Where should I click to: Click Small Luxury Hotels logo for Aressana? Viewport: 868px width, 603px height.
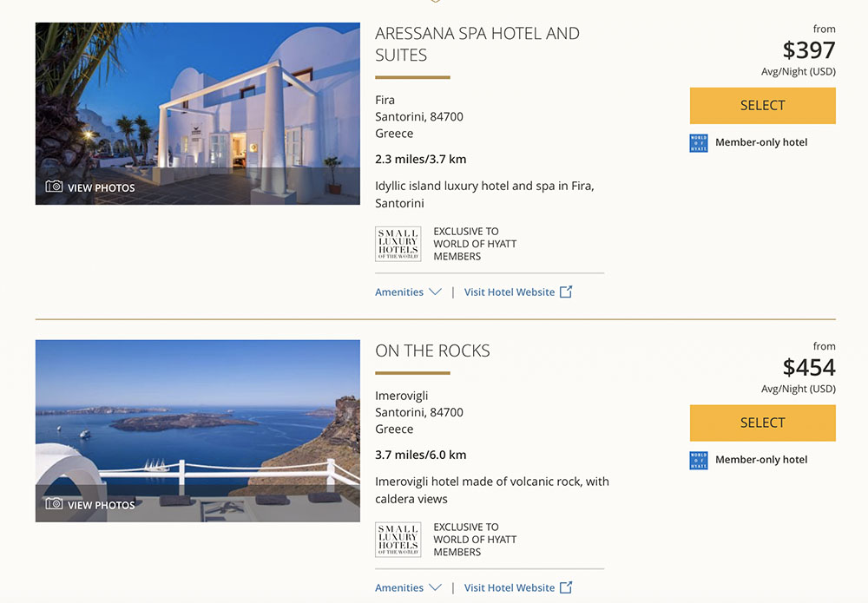398,244
